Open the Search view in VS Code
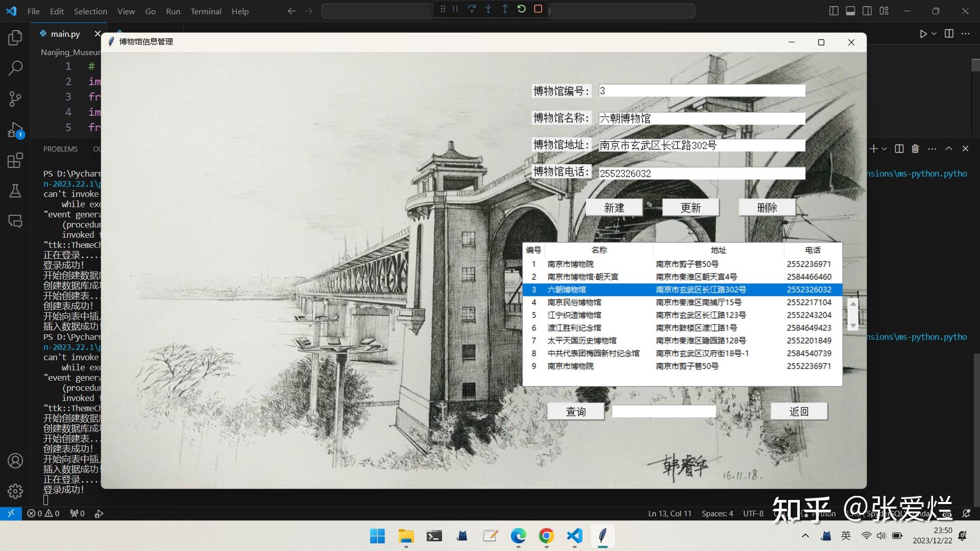 click(15, 68)
